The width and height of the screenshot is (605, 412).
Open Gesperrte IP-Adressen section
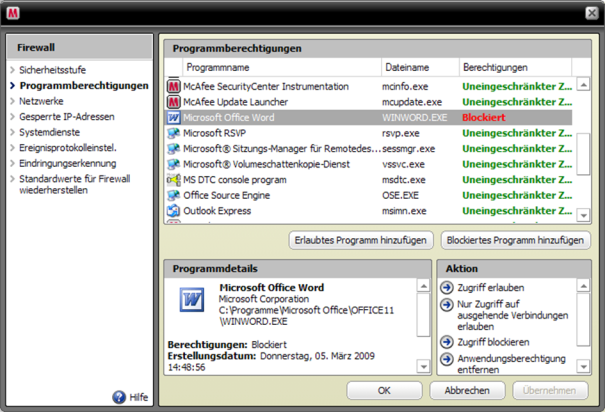click(67, 117)
